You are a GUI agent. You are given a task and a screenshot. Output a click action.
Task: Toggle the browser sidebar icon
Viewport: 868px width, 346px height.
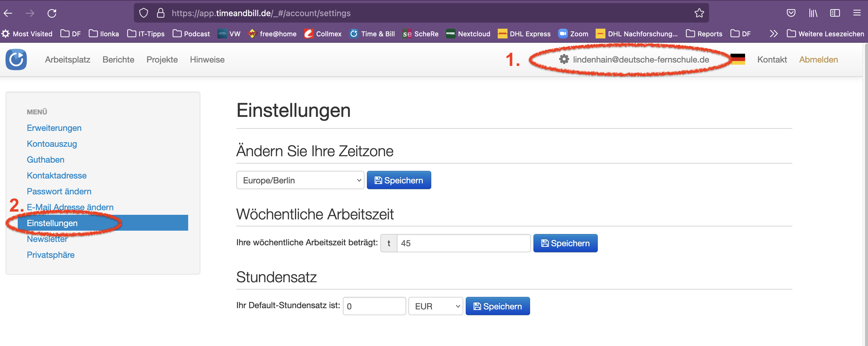click(835, 13)
